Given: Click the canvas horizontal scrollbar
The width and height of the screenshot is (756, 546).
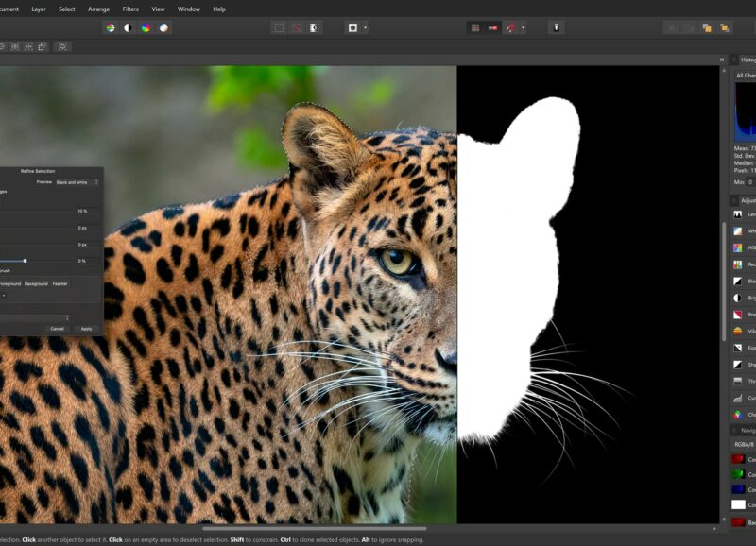Looking at the screenshot, I should pos(314,529).
